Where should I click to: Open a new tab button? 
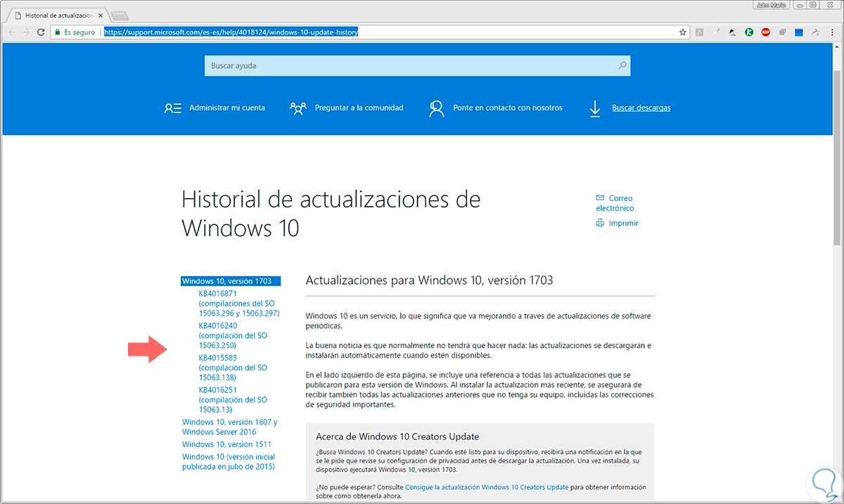[120, 15]
